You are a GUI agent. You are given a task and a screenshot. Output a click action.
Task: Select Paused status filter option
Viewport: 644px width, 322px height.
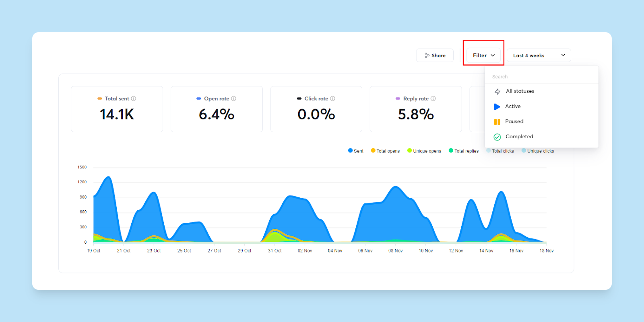click(x=541, y=121)
